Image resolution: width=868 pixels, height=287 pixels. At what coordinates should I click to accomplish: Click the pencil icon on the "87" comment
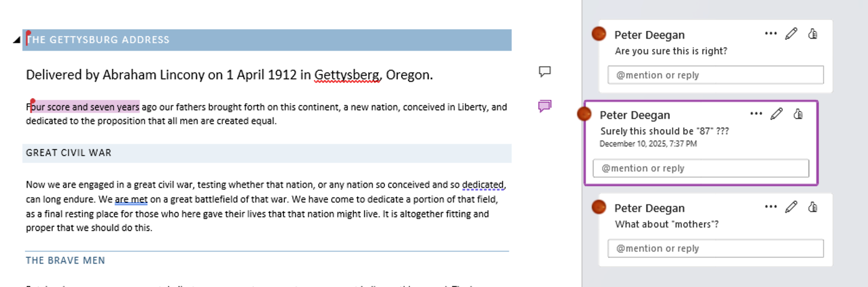(x=777, y=114)
